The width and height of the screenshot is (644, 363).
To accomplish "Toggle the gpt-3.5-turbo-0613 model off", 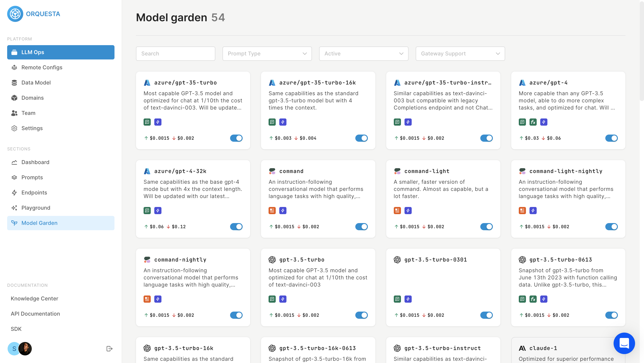I will [611, 315].
